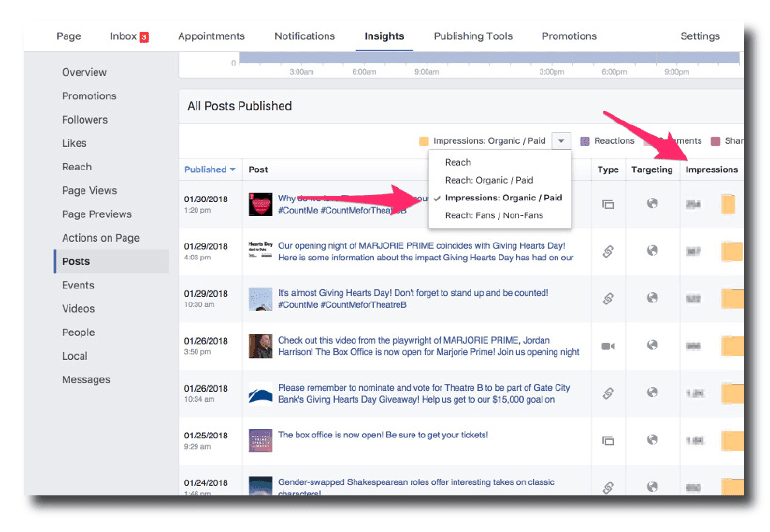Viewport: 770px width, 532px height.
Task: Click the Type column header
Action: pos(608,169)
